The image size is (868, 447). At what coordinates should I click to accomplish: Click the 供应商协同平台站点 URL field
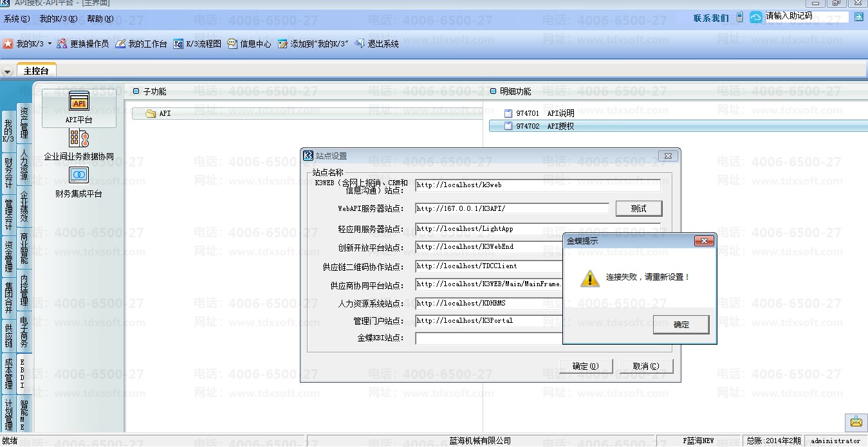(489, 284)
